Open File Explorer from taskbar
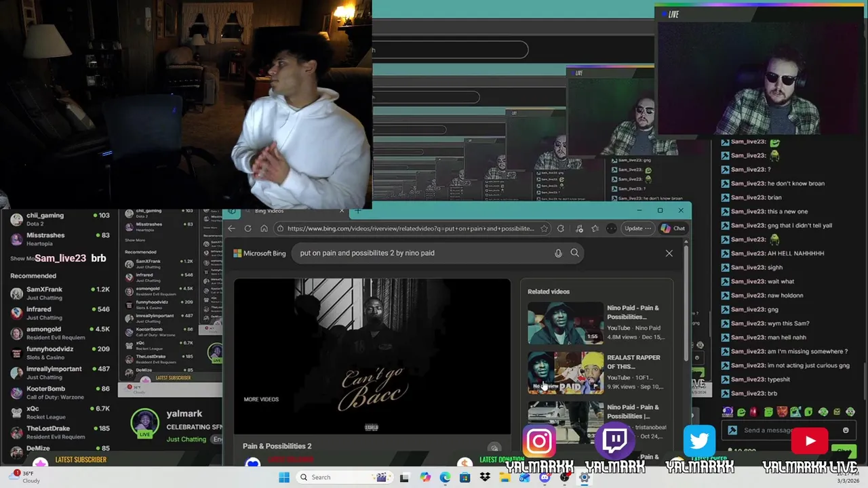This screenshot has height=488, width=868. pos(505,477)
